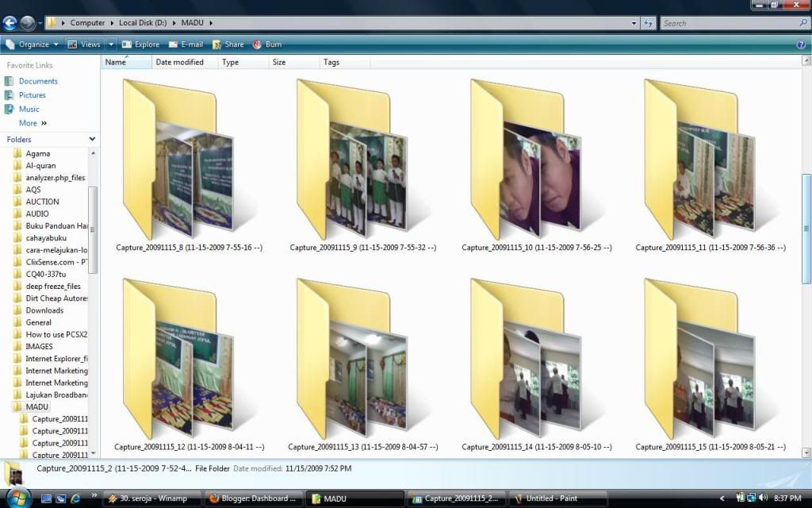This screenshot has width=812, height=508.
Task: Select the MADU folder in tree
Action: pyautogui.click(x=36, y=407)
